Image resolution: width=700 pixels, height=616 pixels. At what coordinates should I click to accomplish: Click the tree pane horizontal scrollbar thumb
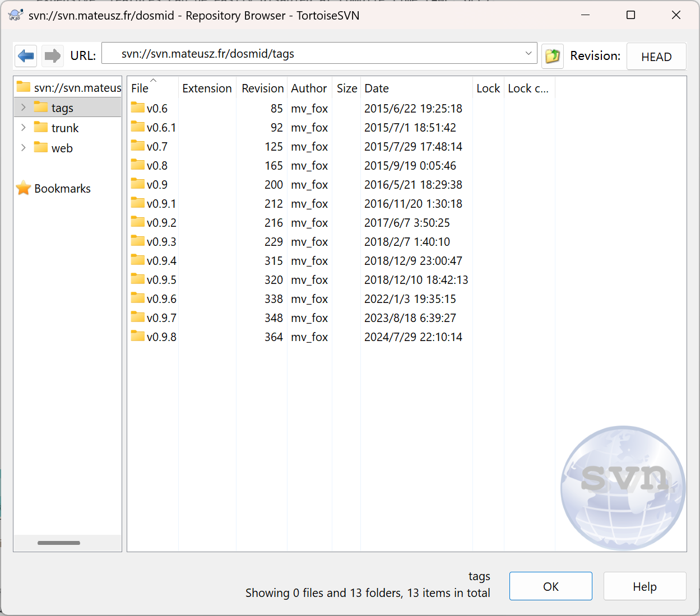(59, 543)
